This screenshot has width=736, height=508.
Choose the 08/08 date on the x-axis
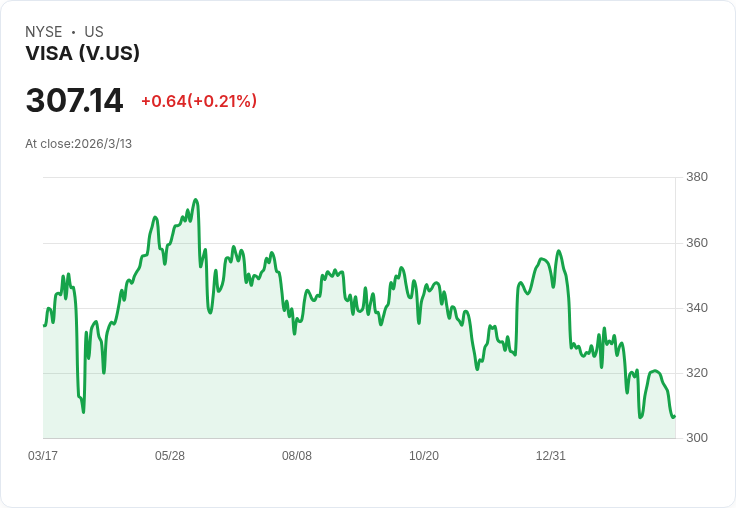(x=297, y=456)
